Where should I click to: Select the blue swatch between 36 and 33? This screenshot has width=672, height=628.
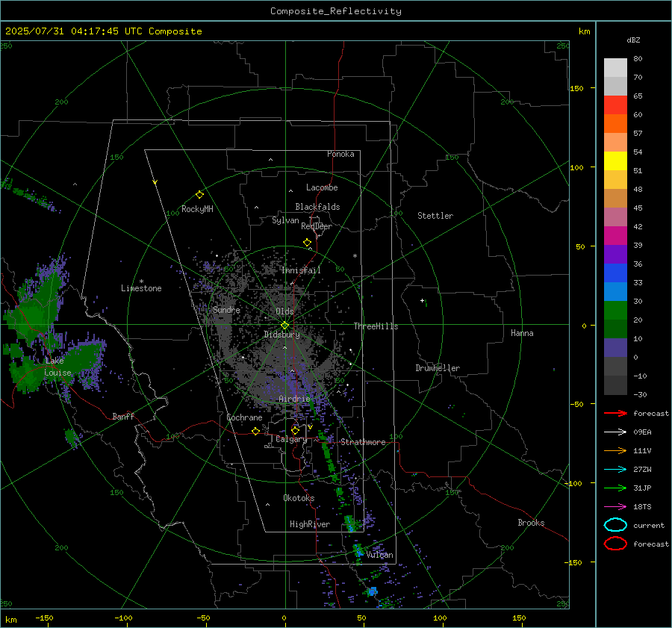click(x=615, y=273)
